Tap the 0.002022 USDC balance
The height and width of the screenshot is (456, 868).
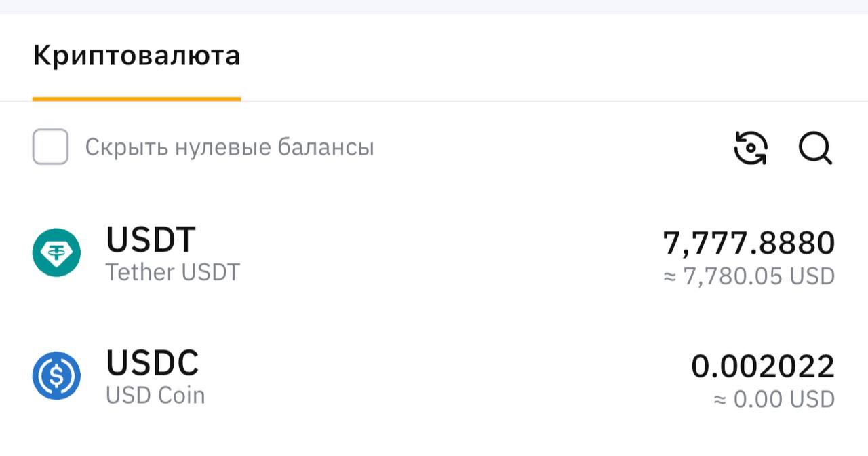(762, 366)
